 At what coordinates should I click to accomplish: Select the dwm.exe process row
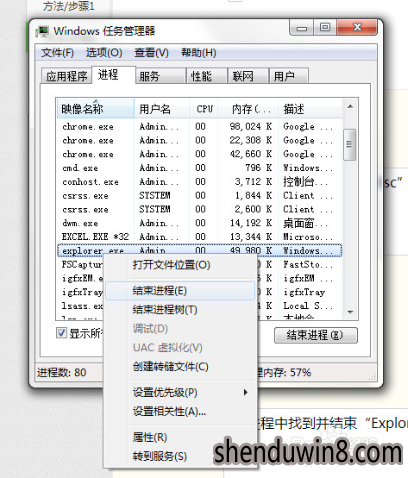click(200, 223)
